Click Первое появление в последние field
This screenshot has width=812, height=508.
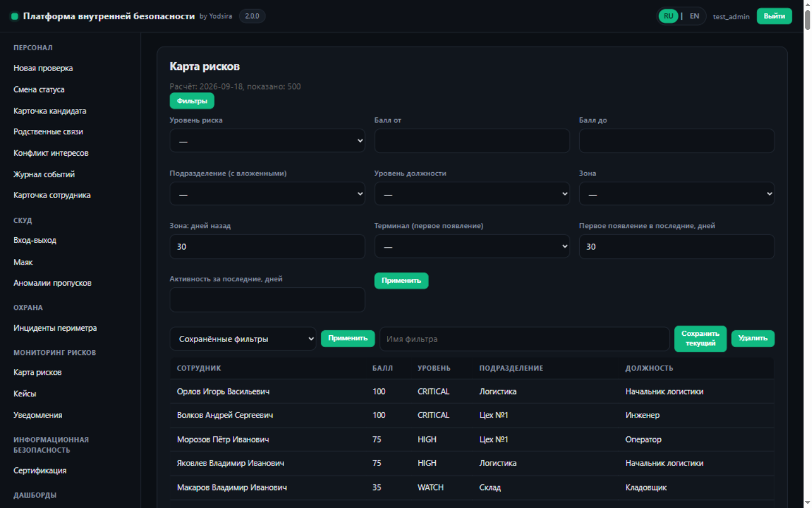point(677,247)
